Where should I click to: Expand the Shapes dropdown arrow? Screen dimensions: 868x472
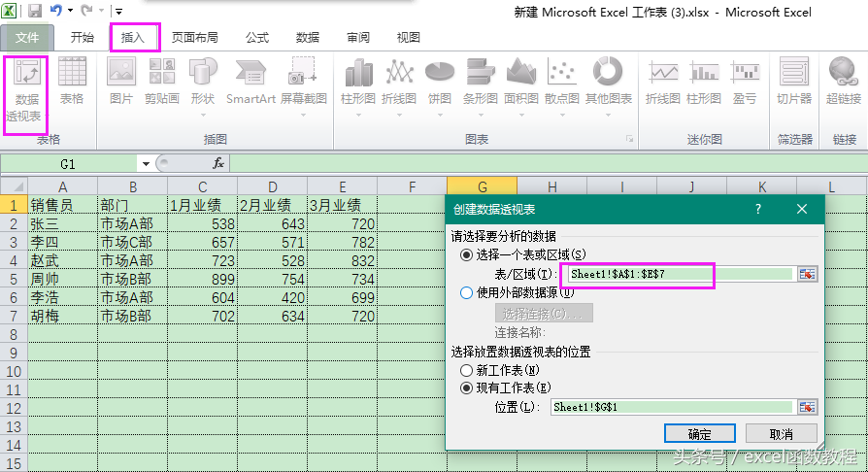[x=203, y=115]
